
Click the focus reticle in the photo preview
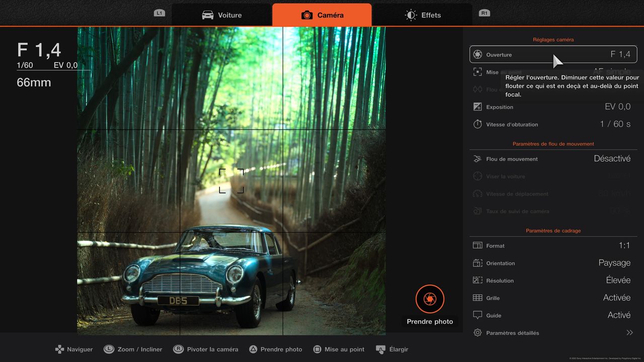click(231, 181)
